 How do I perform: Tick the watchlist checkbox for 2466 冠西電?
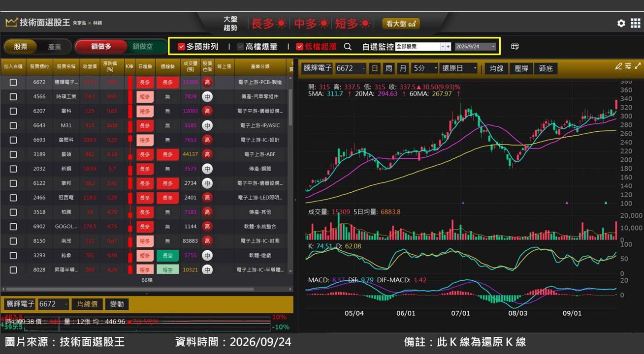[x=13, y=198]
